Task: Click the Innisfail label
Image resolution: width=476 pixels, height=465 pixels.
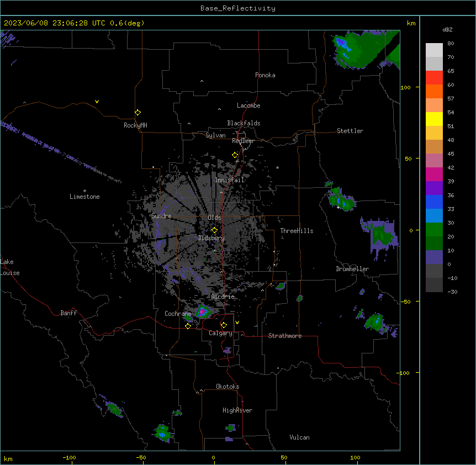Action: pyautogui.click(x=230, y=180)
